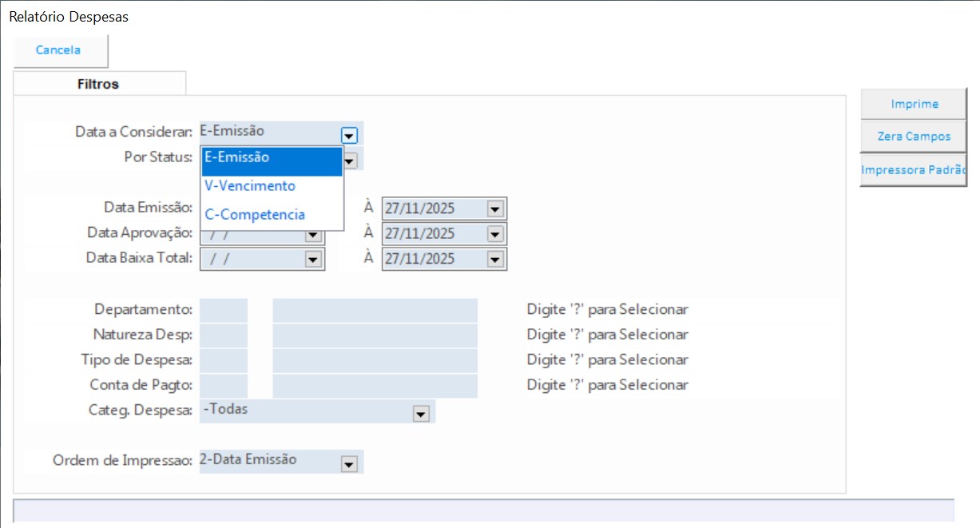Focus the Natureza Desp code field

(224, 335)
